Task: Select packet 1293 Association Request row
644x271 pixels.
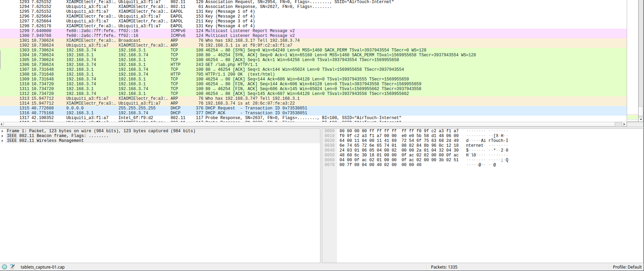Action: (313, 2)
